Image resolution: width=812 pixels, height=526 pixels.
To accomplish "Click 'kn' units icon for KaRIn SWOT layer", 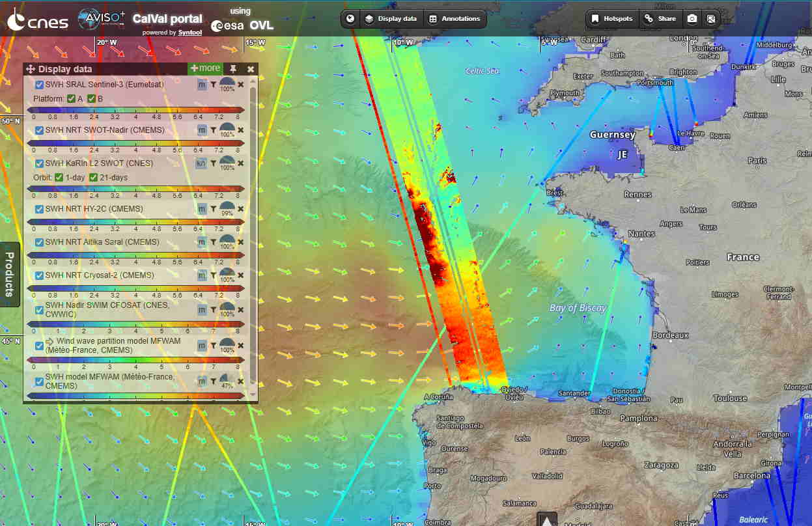I will click(x=202, y=163).
